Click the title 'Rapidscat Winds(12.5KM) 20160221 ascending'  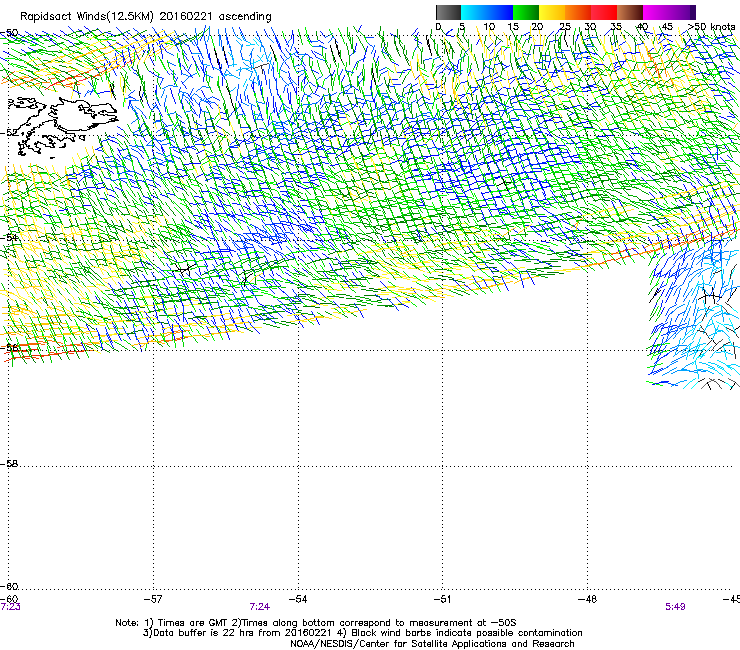146,17
